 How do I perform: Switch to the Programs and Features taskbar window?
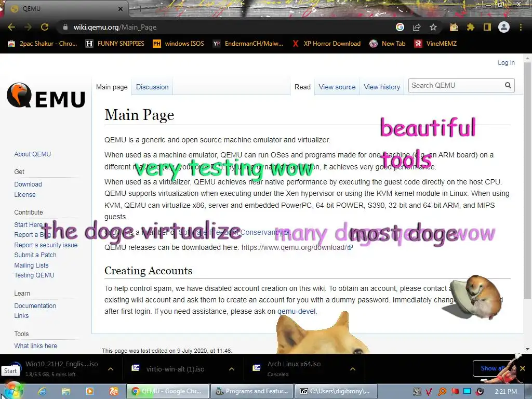(252, 391)
